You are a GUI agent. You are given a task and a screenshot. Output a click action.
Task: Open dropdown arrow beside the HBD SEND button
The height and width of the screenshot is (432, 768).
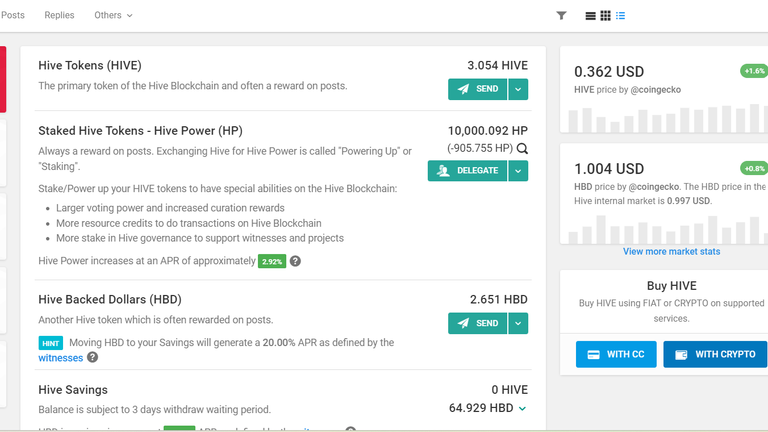click(x=518, y=323)
